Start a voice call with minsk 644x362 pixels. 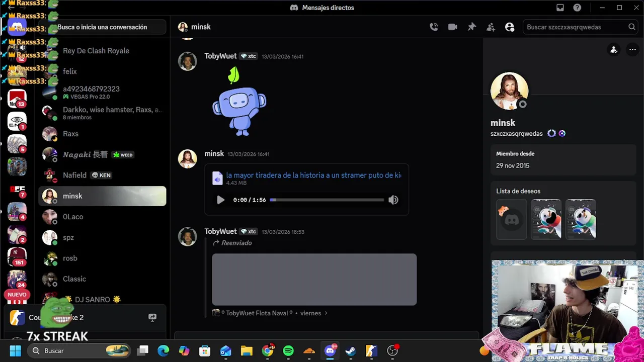pyautogui.click(x=434, y=27)
